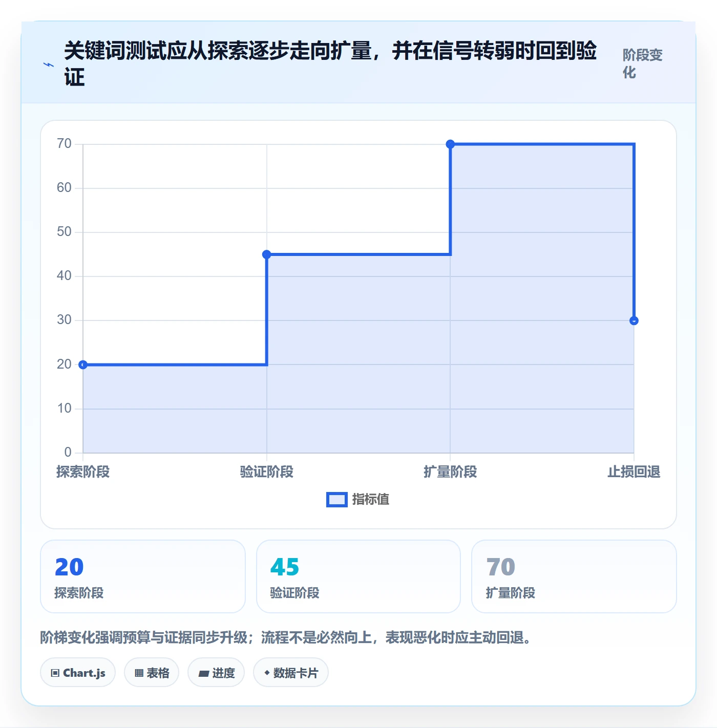
Task: Select the 止损回退 data point at 30
Action: tap(634, 320)
